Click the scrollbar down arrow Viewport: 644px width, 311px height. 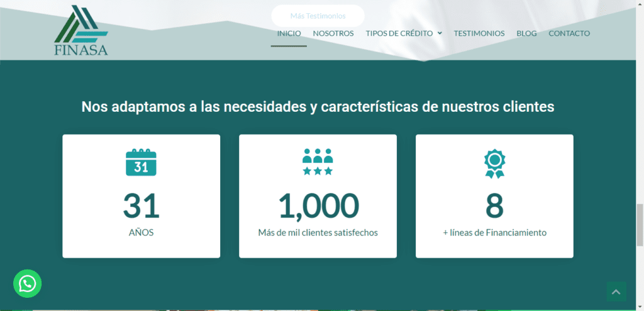640,307
